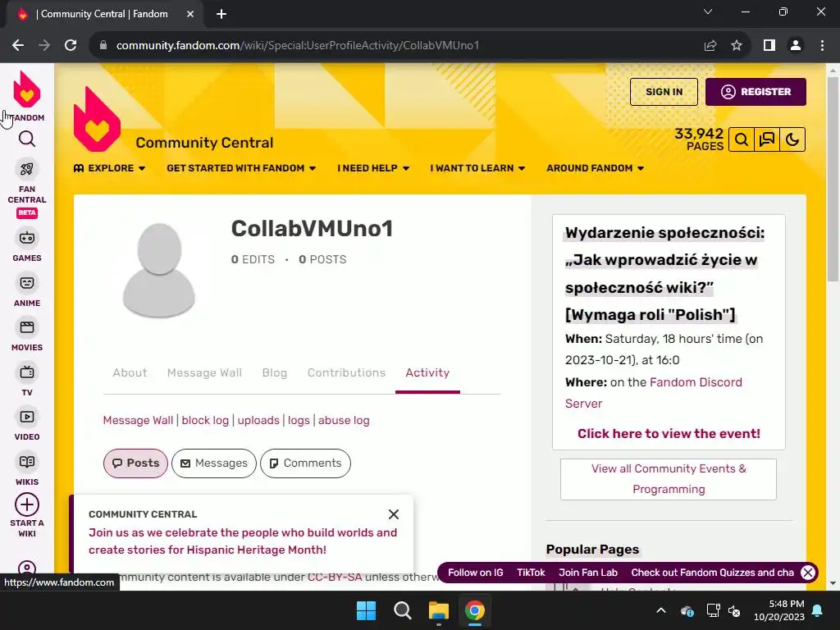
Task: Open the Chrome profile icon
Action: 796,46
